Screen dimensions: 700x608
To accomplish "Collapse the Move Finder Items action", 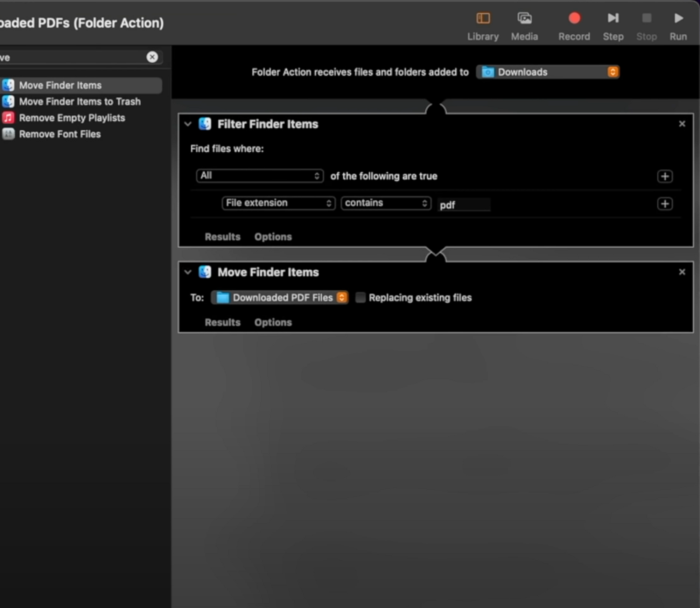I will (188, 272).
